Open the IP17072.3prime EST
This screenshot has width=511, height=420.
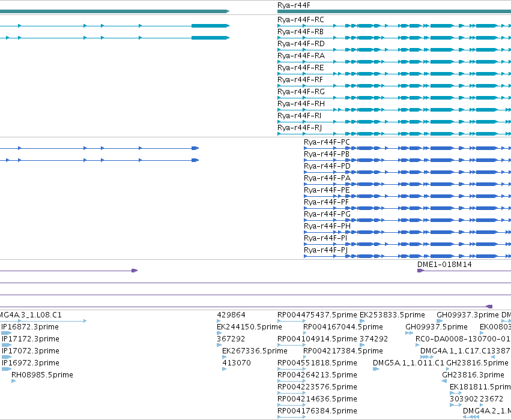pos(30,351)
